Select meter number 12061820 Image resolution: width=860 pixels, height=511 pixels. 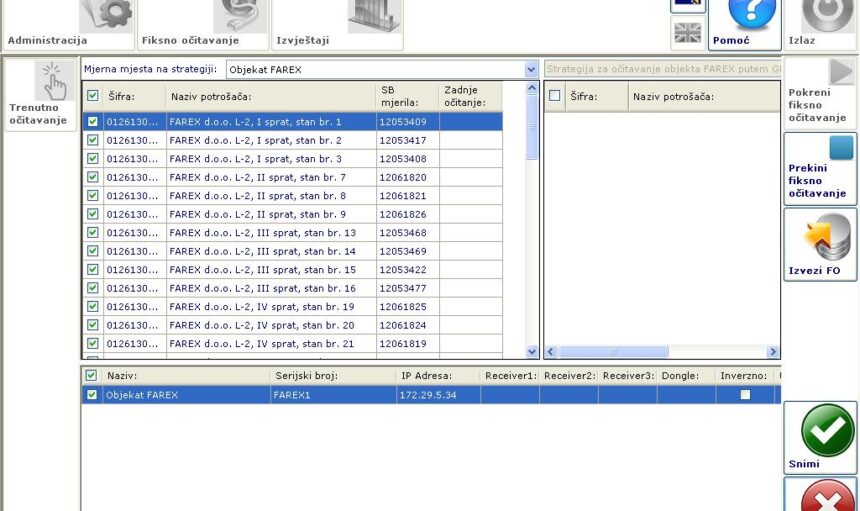[403, 177]
